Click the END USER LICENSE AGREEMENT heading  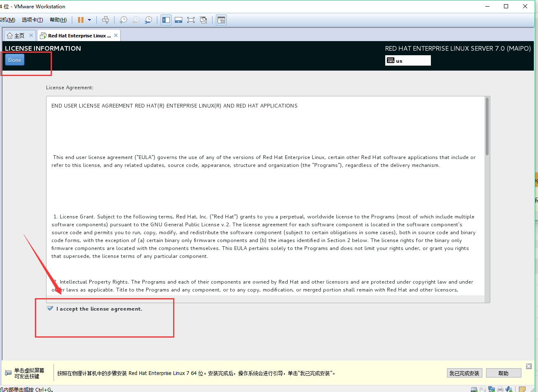[174, 106]
